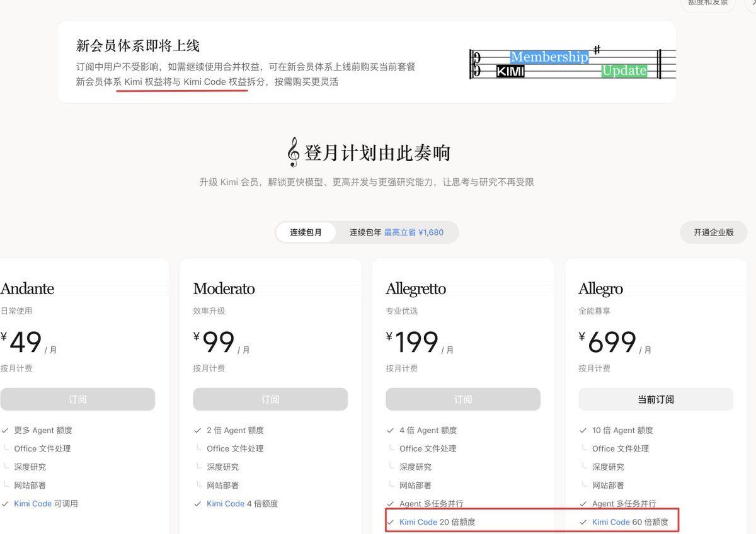Click Agent 多任务并行 in Allegretto plan
The width and height of the screenshot is (756, 534).
coord(432,504)
